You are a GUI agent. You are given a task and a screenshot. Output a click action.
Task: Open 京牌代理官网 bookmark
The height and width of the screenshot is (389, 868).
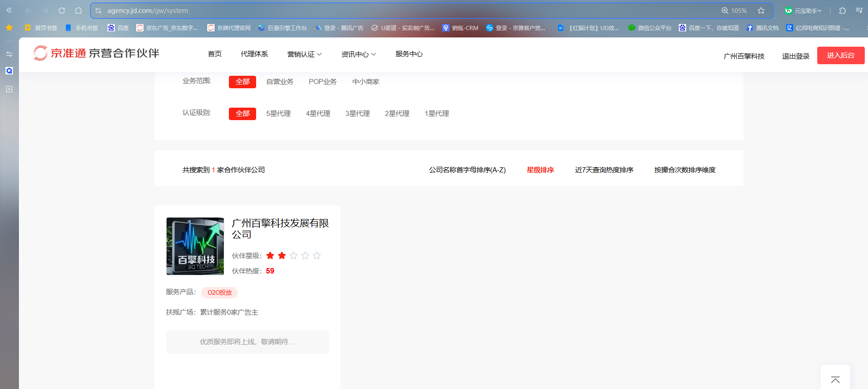(x=229, y=28)
